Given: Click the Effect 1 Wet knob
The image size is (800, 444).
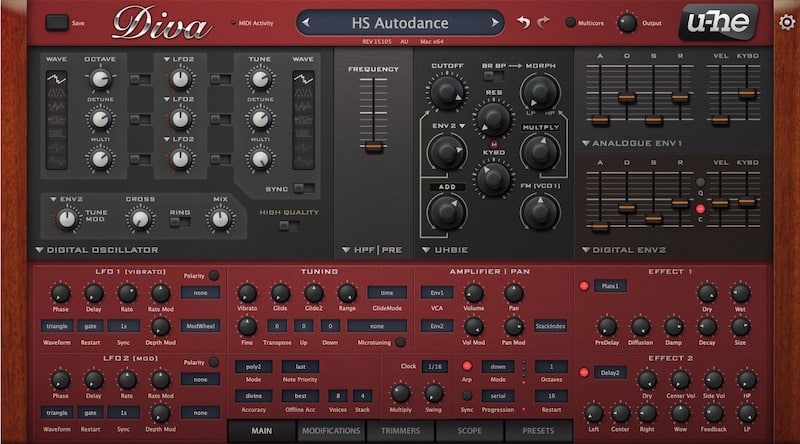Looking at the screenshot, I should pos(740,293).
